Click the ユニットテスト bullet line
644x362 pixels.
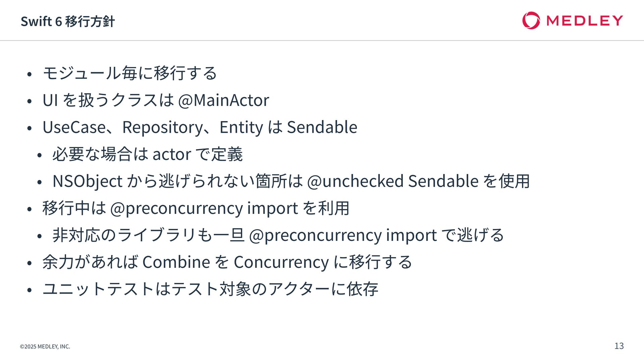[210, 289]
